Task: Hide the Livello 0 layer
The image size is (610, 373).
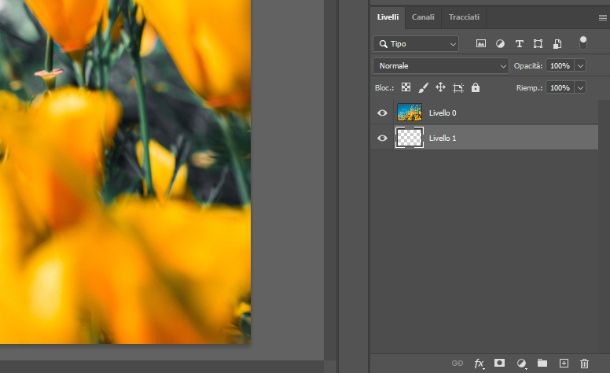Action: (382, 113)
